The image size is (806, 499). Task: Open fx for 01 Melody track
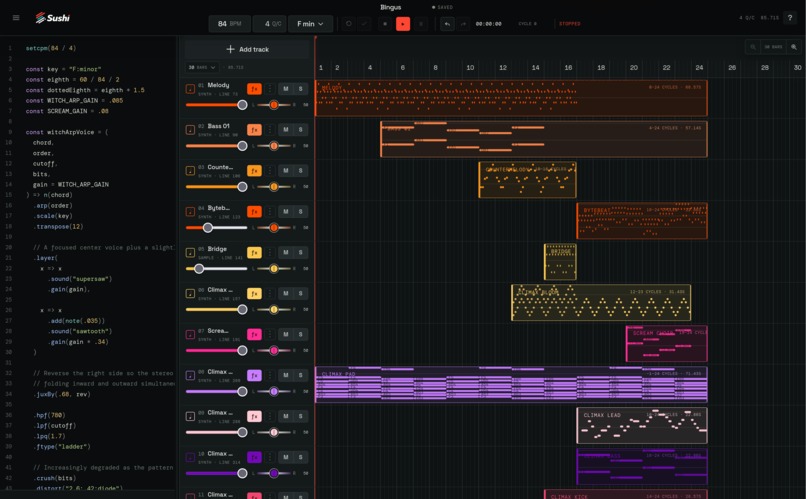point(254,89)
